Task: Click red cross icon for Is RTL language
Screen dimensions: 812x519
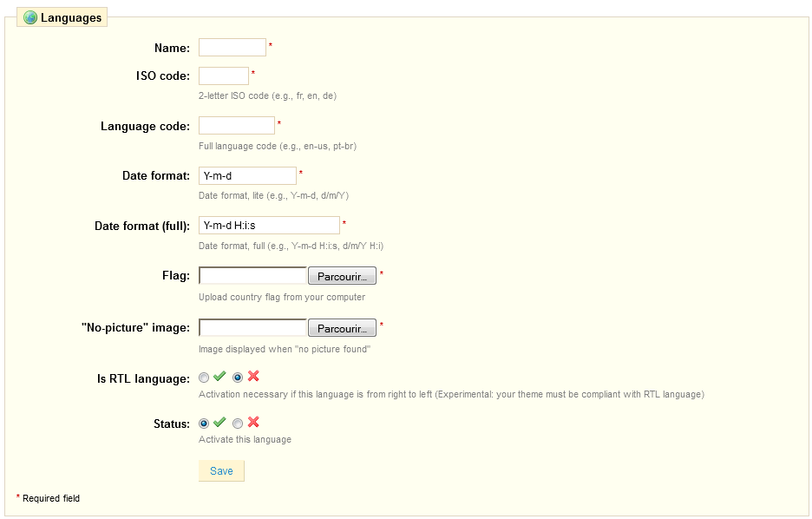Action: [253, 376]
